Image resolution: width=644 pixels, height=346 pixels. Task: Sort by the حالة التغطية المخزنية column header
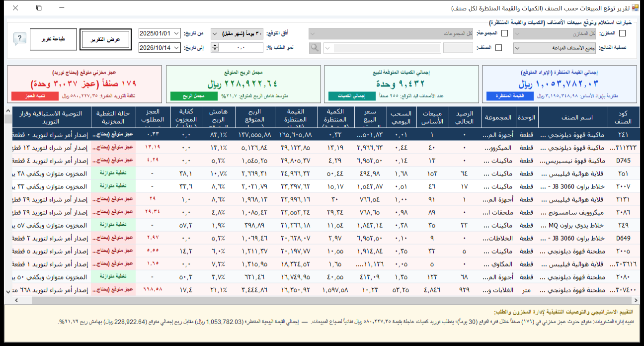113,117
